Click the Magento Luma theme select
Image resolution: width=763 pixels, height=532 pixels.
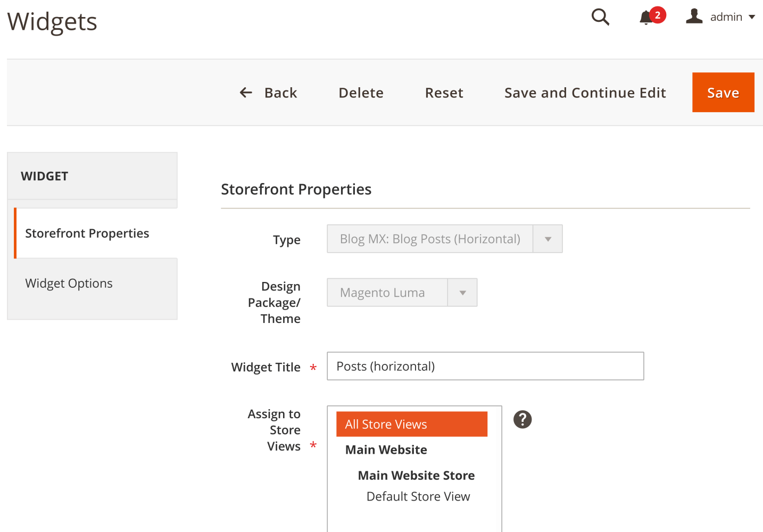tap(402, 293)
